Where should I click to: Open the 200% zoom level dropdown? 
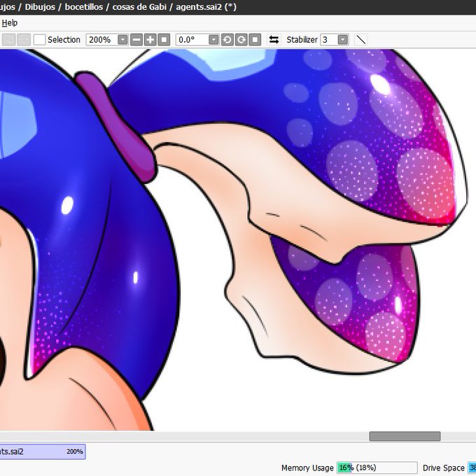coord(122,40)
